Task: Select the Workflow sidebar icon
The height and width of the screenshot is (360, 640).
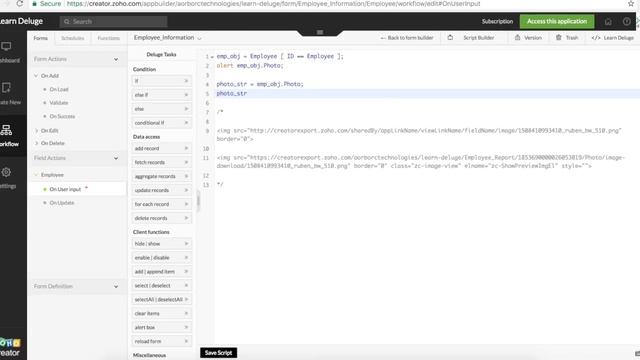Action: 6,130
